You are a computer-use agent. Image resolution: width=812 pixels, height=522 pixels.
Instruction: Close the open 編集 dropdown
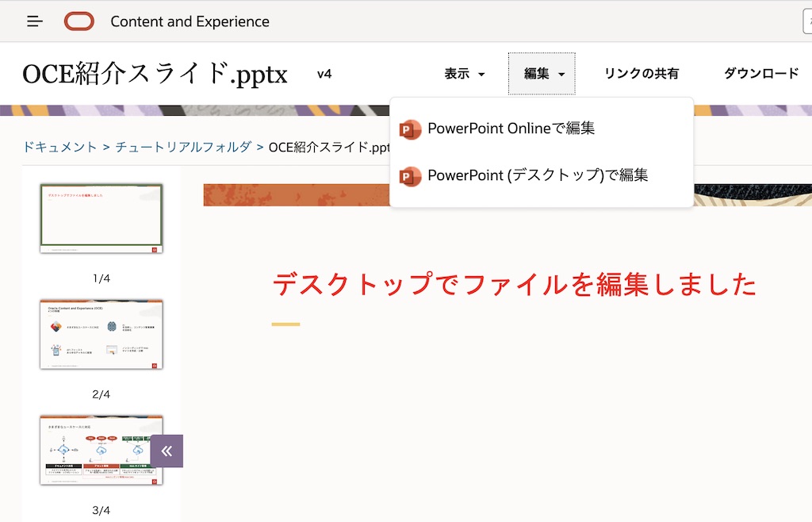[x=542, y=74]
